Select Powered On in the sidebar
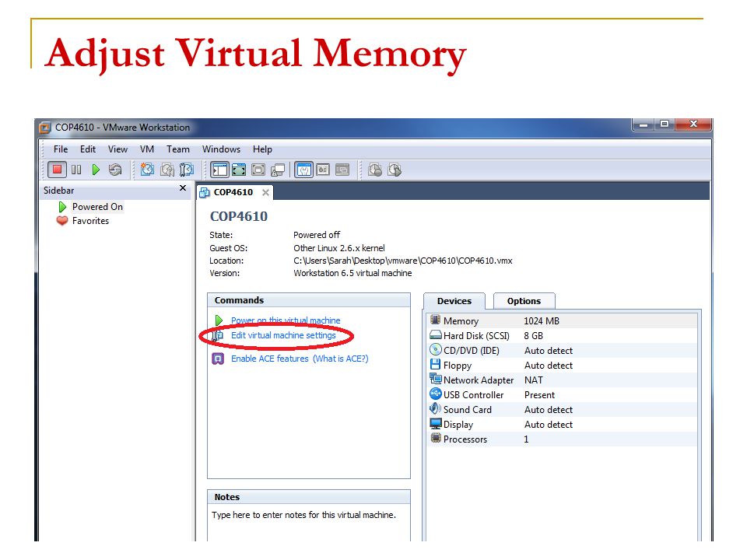 click(97, 207)
